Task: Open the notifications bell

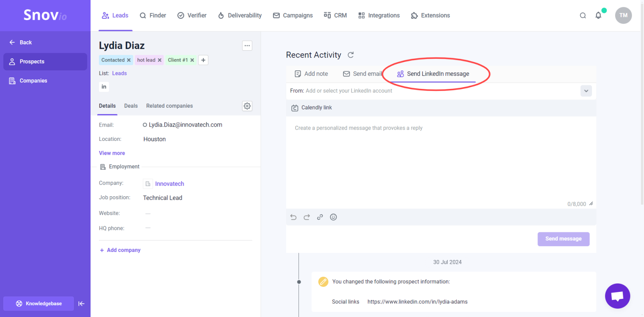Action: 598,16
